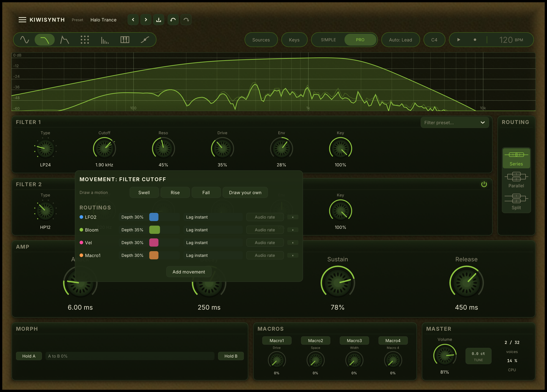
Task: Open the Auto: Lead selector
Action: tap(400, 40)
